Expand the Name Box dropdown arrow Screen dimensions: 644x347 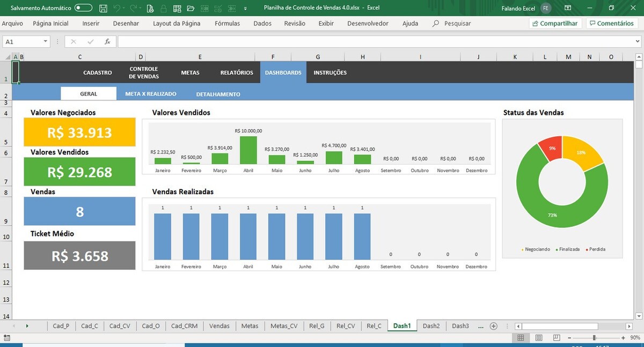pos(45,41)
